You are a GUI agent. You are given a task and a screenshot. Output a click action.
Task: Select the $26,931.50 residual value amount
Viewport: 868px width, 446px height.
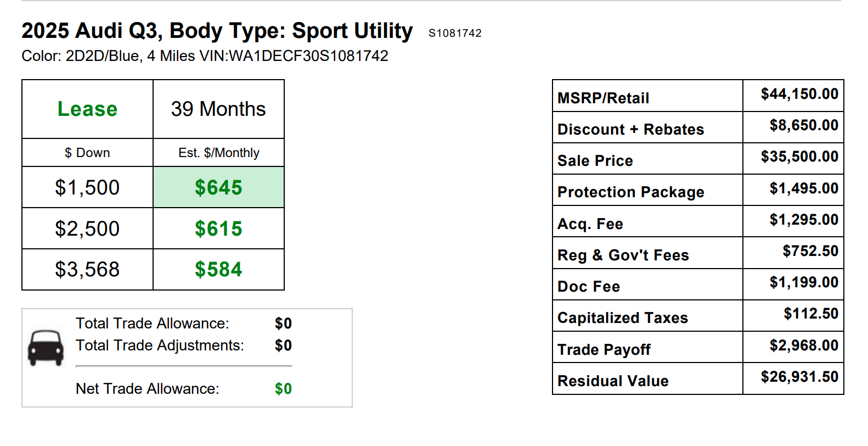799,377
